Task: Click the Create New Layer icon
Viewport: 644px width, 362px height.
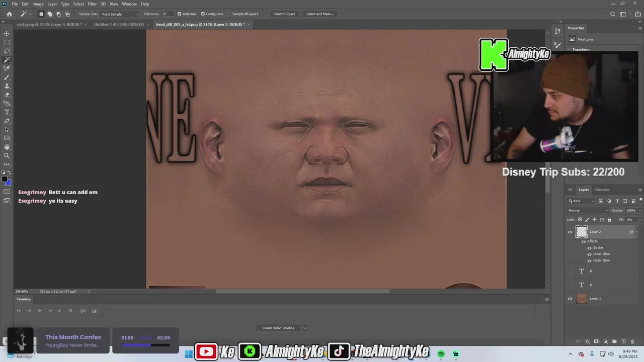Action: tap(623, 342)
